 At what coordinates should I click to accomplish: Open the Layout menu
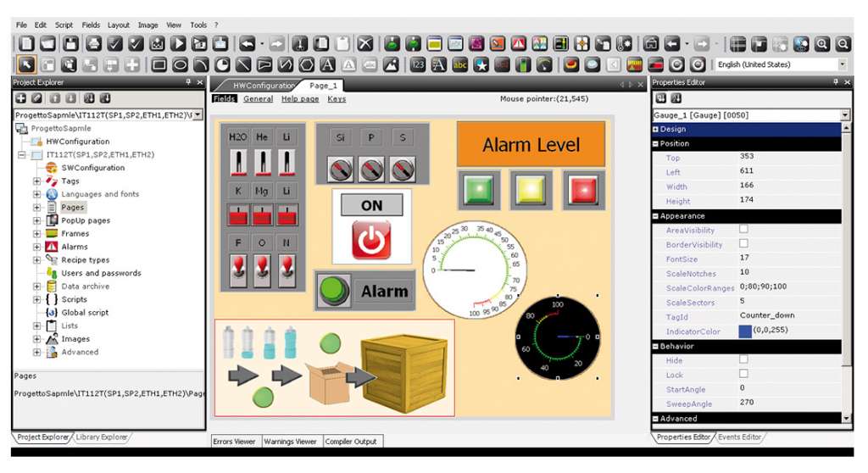click(119, 25)
